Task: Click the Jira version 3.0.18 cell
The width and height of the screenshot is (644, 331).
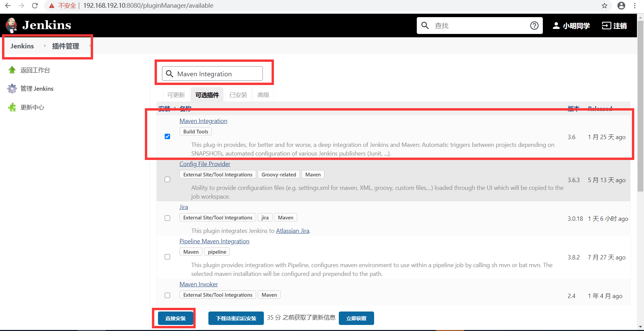Action: [x=575, y=219]
